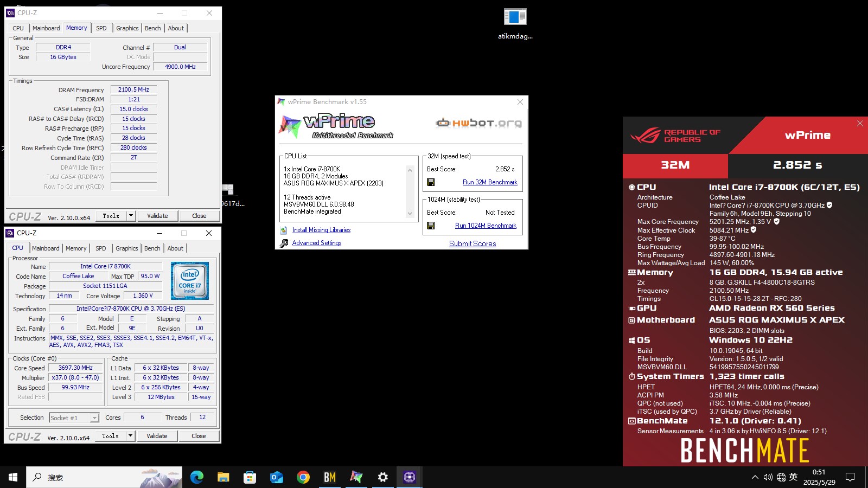Viewport: 868px width, 488px height.
Task: Open Tools dropdown arrow in lower CPU-Z
Action: tap(130, 436)
